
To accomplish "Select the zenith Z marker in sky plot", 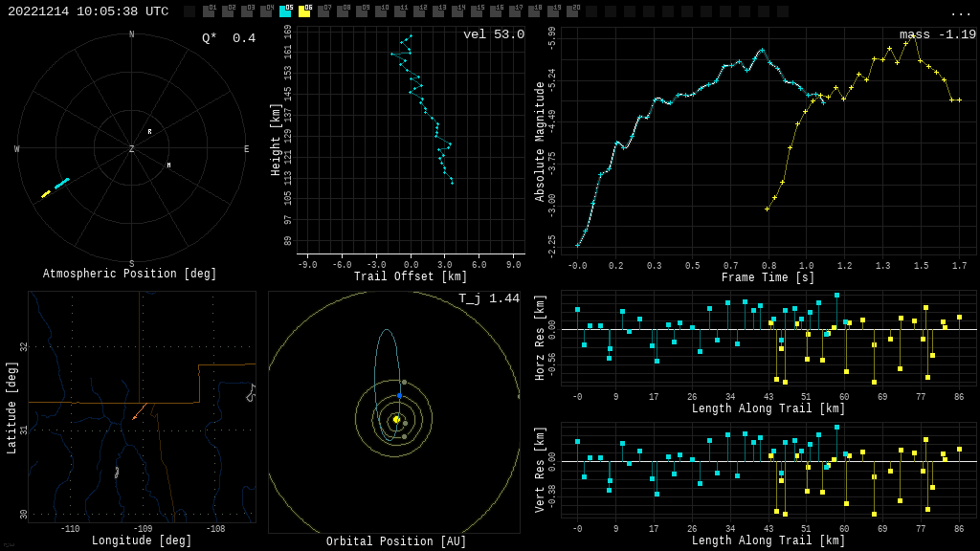I will pyautogui.click(x=132, y=149).
